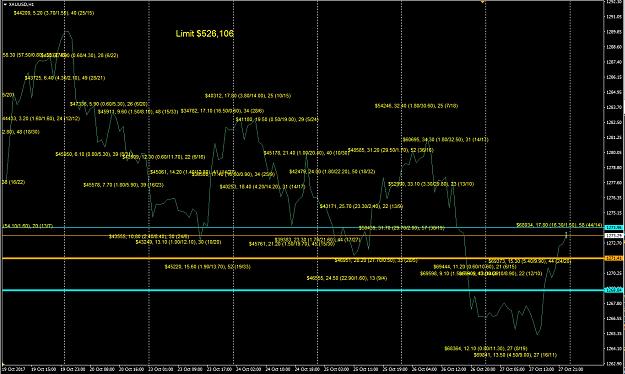Select the label starting with $42479

point(332,171)
